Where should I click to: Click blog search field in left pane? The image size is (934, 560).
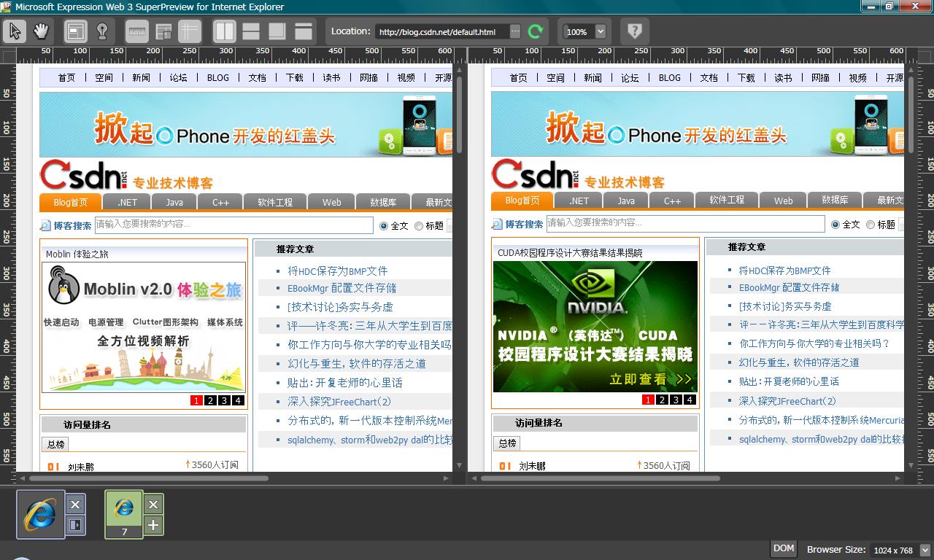click(x=234, y=225)
